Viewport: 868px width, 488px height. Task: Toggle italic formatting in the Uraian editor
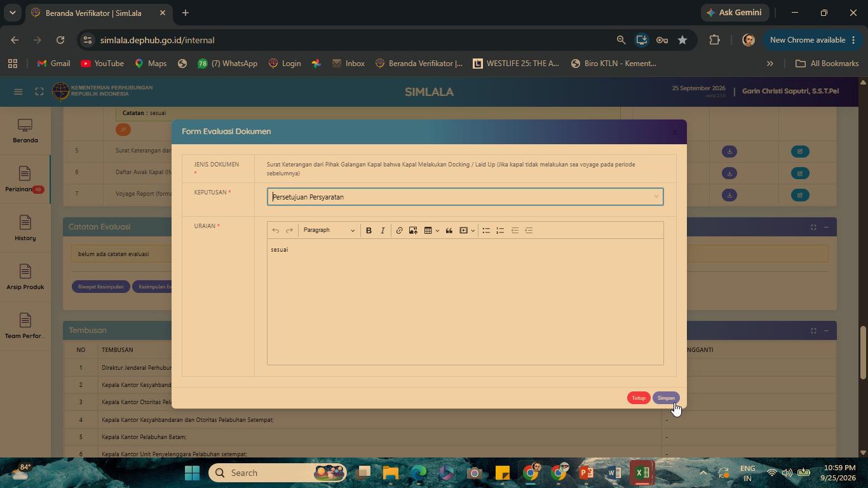[383, 230]
